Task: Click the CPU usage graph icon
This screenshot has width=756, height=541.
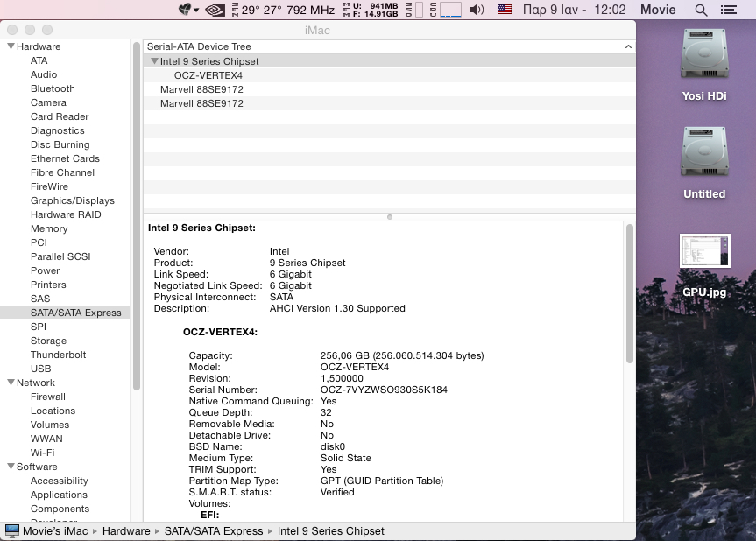Action: coord(450,10)
